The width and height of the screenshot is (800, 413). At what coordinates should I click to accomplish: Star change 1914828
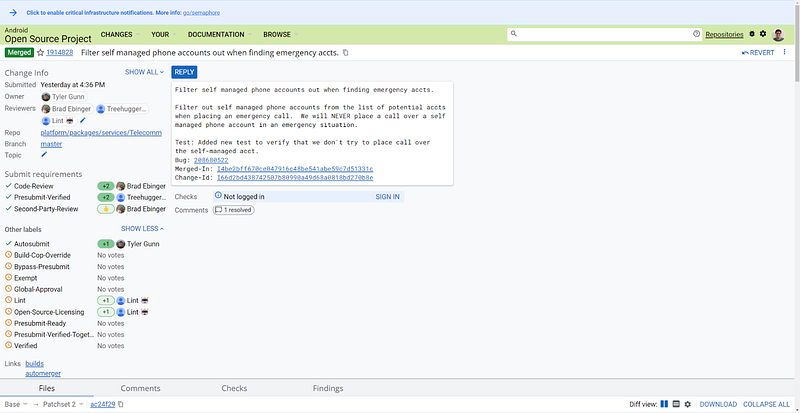pos(40,53)
